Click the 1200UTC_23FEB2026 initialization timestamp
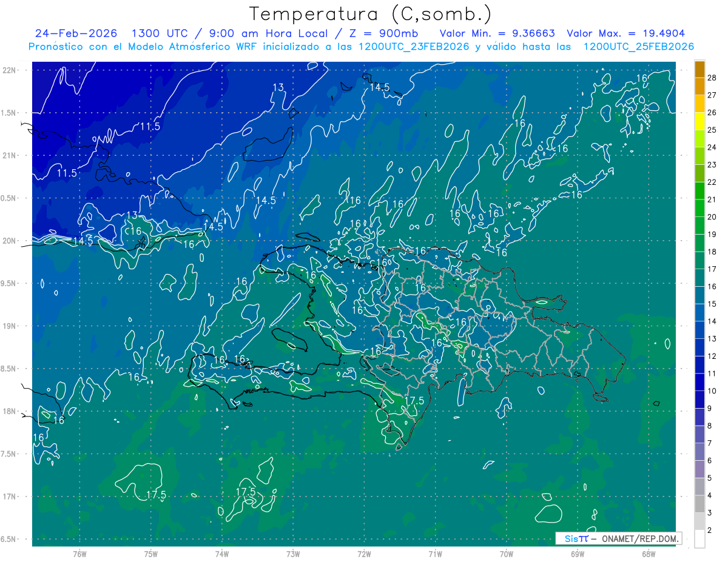728x562 pixels. [x=414, y=47]
